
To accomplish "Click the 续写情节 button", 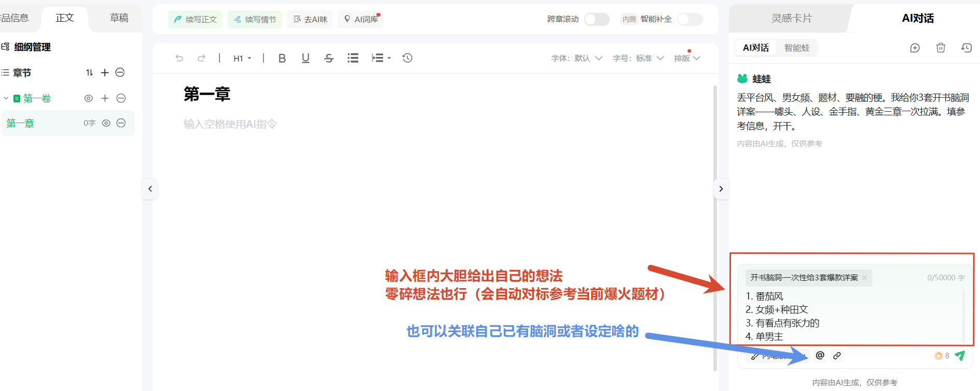I will click(255, 19).
